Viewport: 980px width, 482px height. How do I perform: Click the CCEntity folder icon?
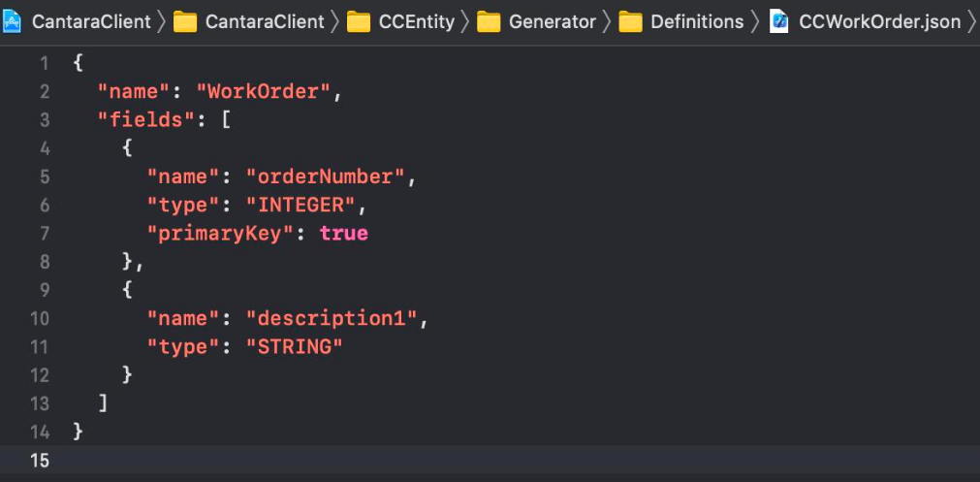point(359,21)
